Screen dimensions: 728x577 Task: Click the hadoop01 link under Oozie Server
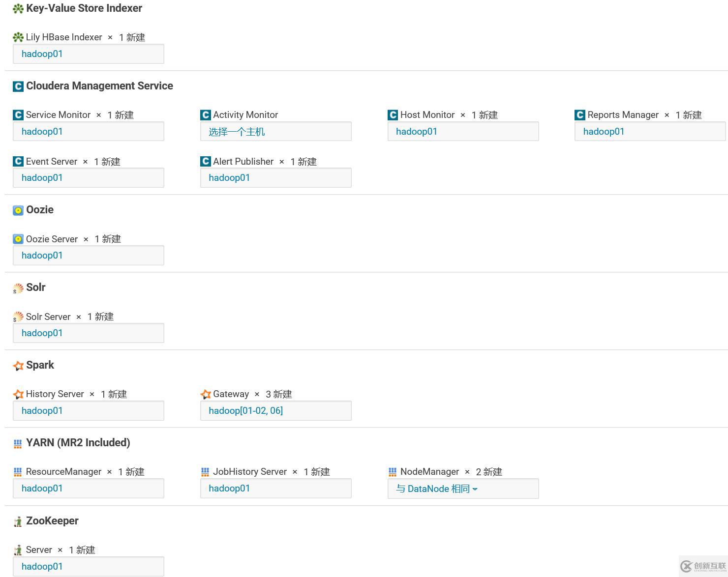[42, 256]
